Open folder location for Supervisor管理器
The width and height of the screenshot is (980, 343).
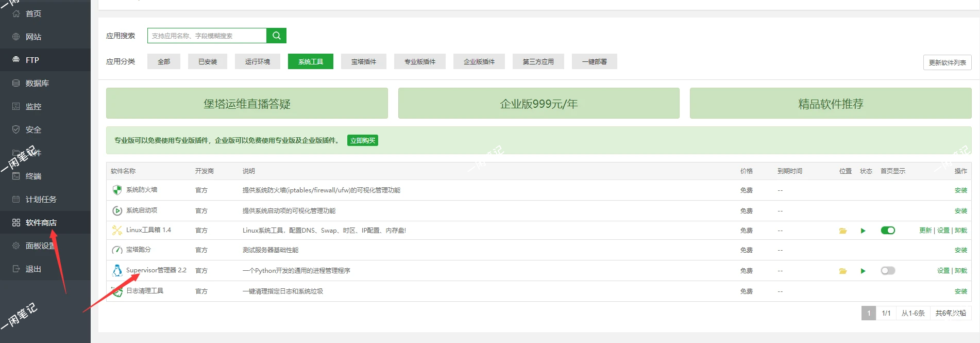[x=843, y=271]
